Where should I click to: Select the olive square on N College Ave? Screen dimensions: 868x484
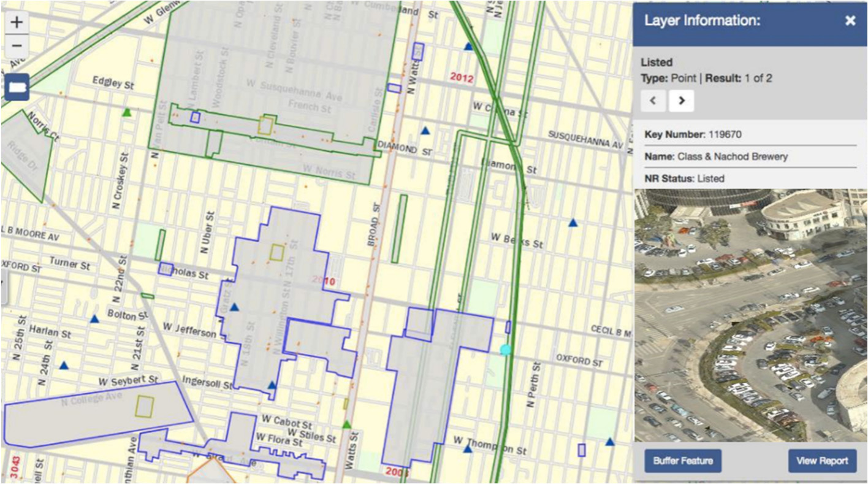pos(145,405)
